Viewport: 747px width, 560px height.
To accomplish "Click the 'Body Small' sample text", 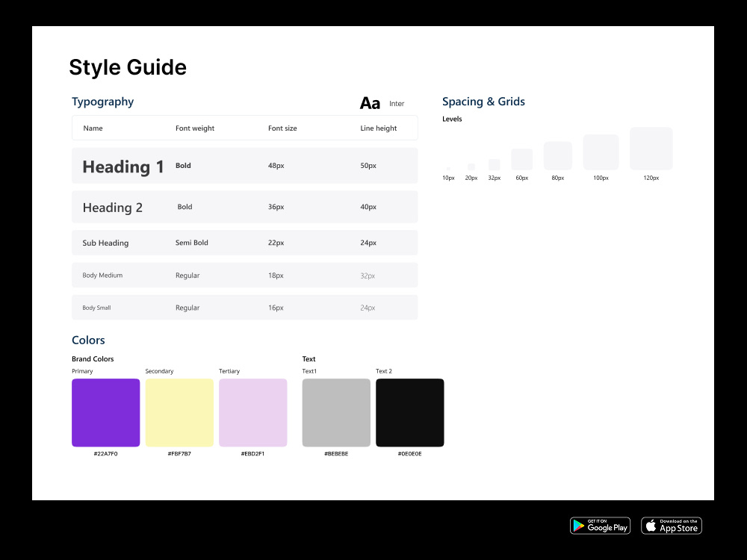I will (96, 308).
